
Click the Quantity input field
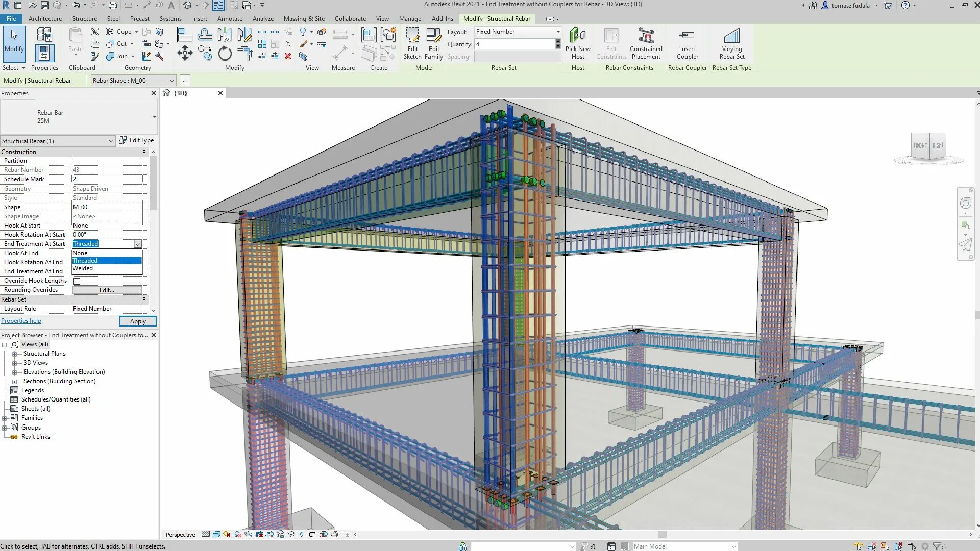click(x=514, y=44)
